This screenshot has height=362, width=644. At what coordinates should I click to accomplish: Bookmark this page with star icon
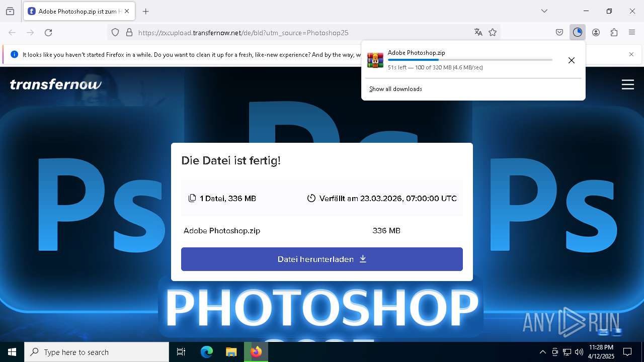pyautogui.click(x=493, y=33)
